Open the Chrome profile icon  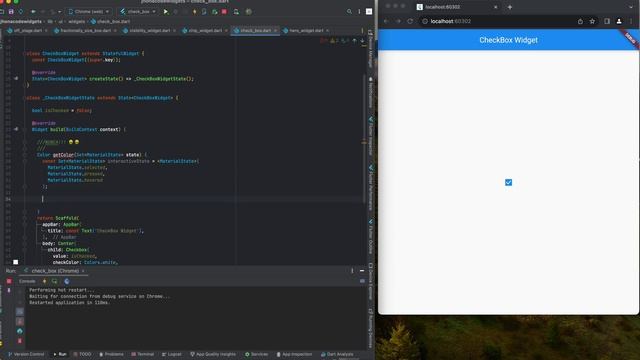[619, 21]
